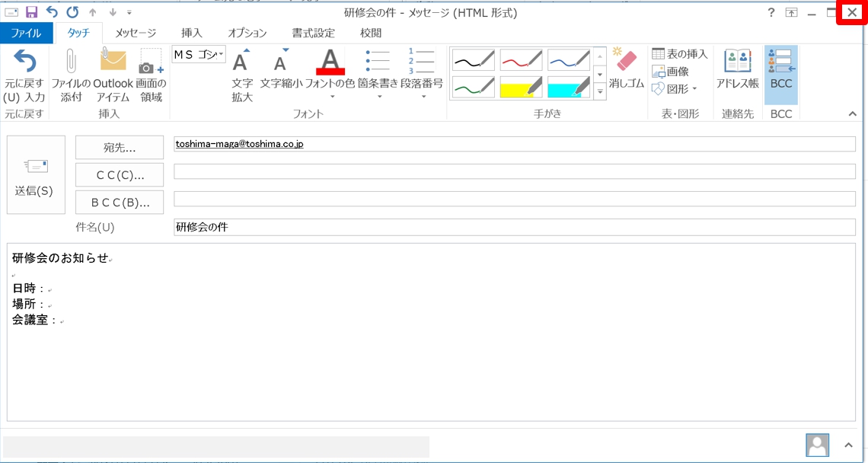
Task: Open the 書式設定 tab
Action: (313, 33)
